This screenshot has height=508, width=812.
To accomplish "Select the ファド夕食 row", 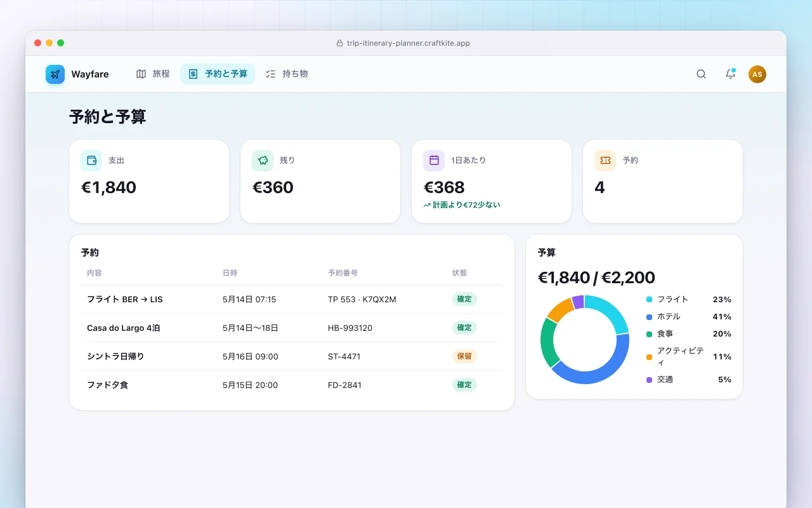I will pos(292,385).
